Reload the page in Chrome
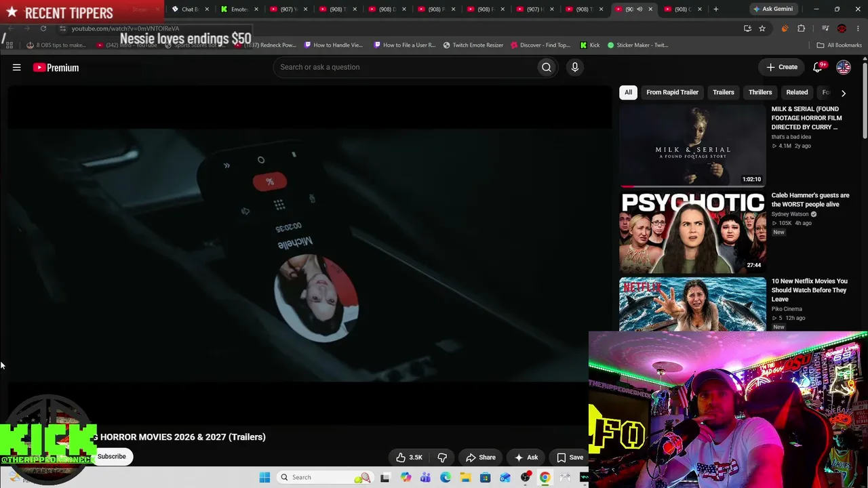Screen dimensions: 868x488 [43, 28]
